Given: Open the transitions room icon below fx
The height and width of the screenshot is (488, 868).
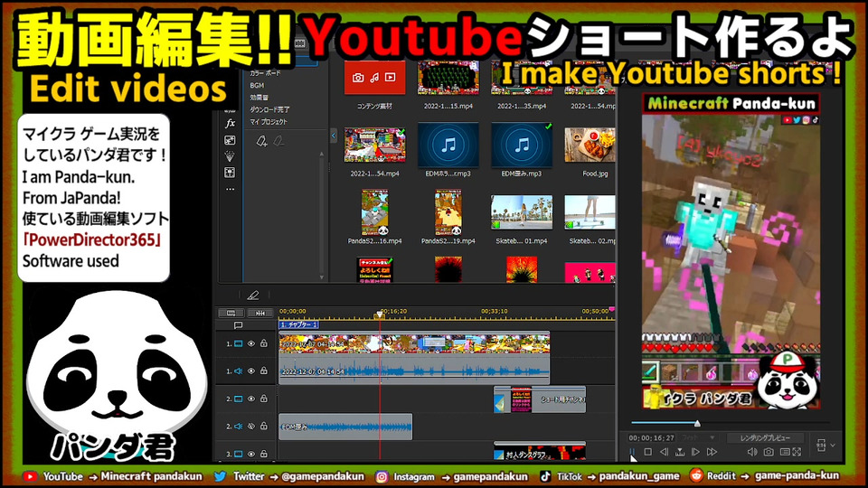Looking at the screenshot, I should point(231,141).
